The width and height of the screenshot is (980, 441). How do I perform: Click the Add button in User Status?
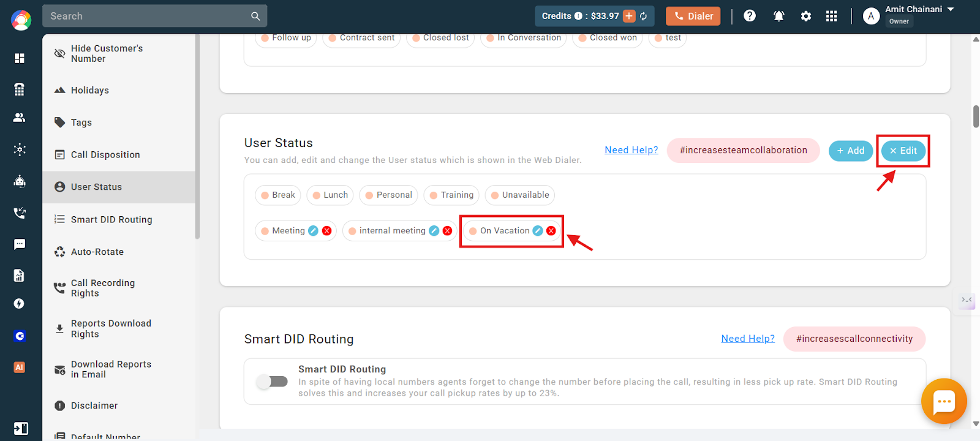(851, 151)
